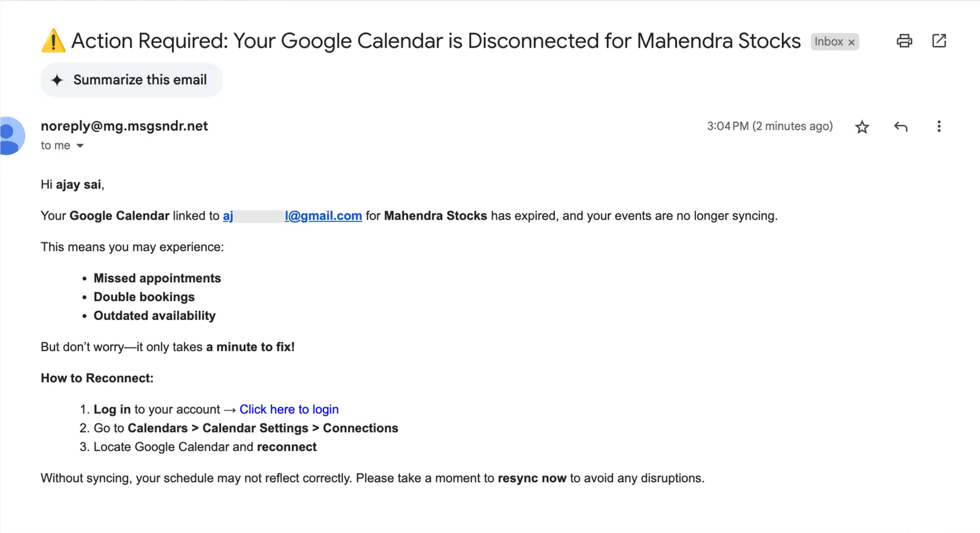
Task: Click the Action Required subject heading
Action: click(x=435, y=41)
